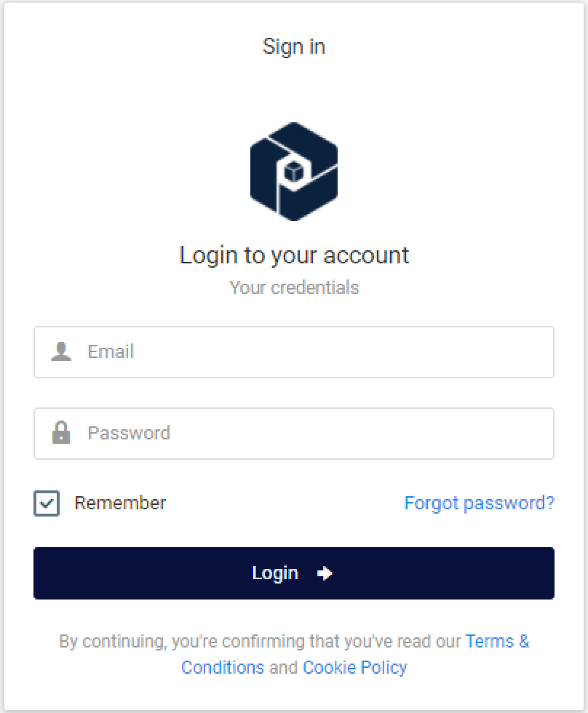Screen dimensions: 588x713
Task: Open the Cookie Policy link
Action: click(x=354, y=667)
